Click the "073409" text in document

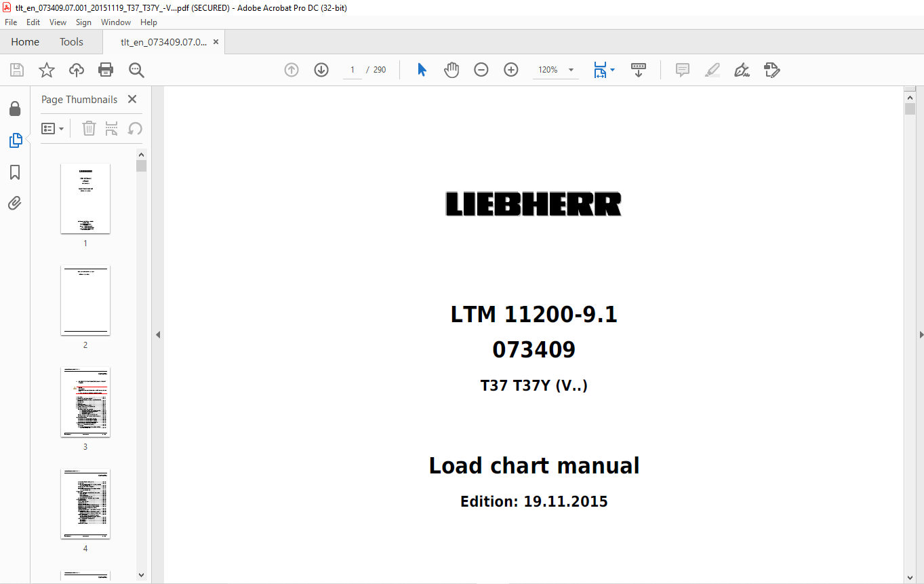[534, 350]
